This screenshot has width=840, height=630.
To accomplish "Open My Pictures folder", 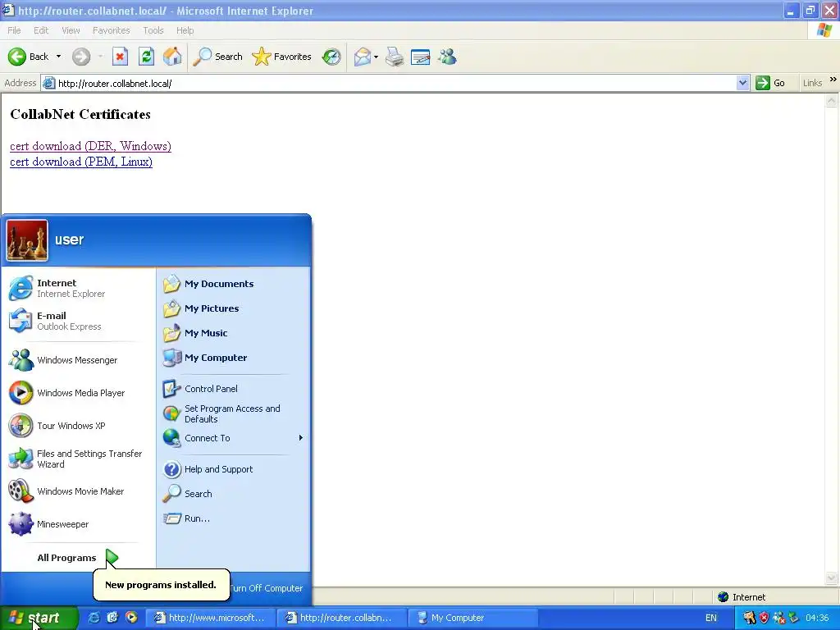I will pos(234,308).
